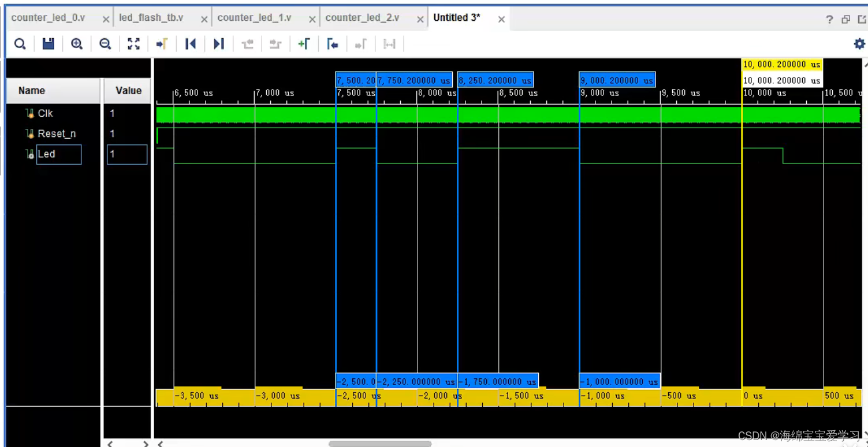Click the horizontal waveform scrollbar thumb

pyautogui.click(x=380, y=444)
